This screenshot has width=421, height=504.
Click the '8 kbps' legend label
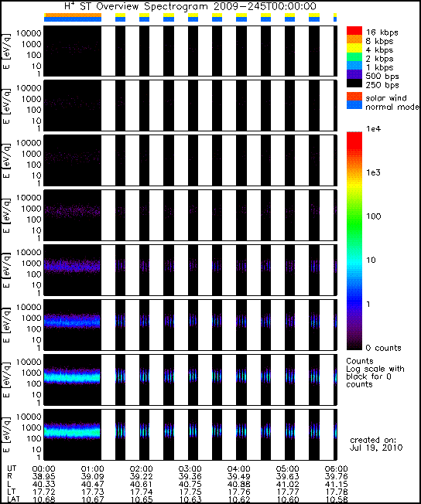[379, 41]
